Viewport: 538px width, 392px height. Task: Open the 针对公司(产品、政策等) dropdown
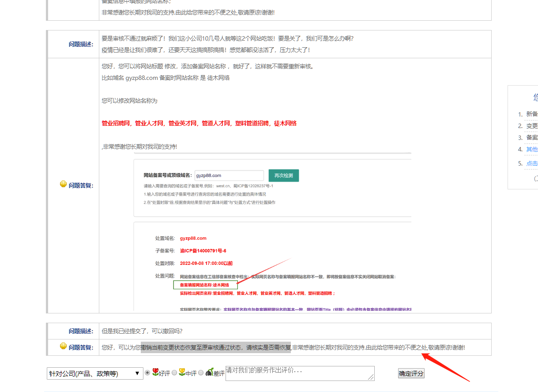point(94,373)
